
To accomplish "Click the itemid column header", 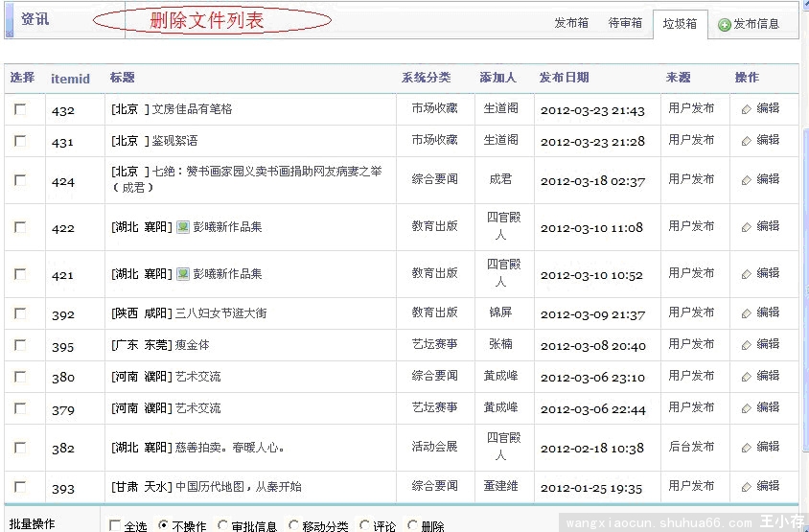I will [x=70, y=79].
